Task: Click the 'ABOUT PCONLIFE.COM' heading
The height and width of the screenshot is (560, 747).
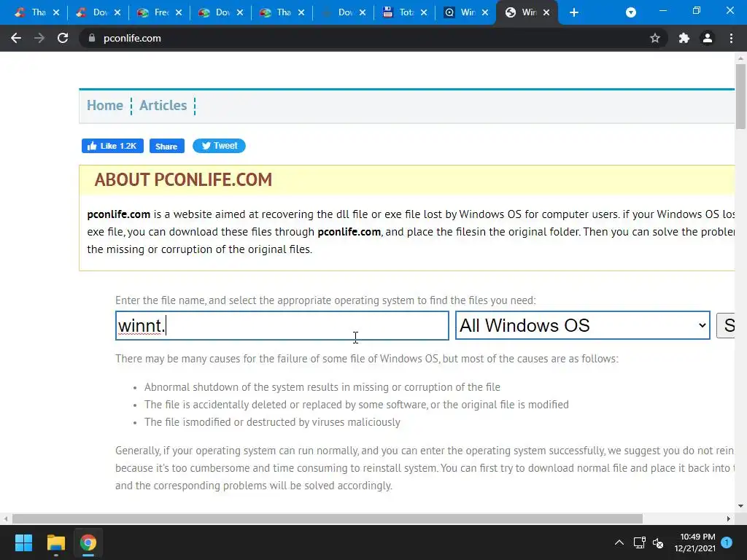Action: click(183, 179)
